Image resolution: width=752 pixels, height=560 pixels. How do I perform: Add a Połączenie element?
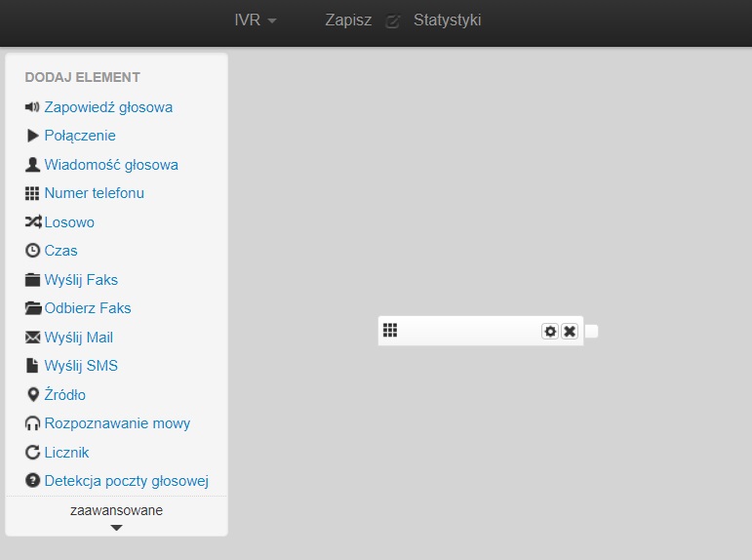click(x=80, y=136)
